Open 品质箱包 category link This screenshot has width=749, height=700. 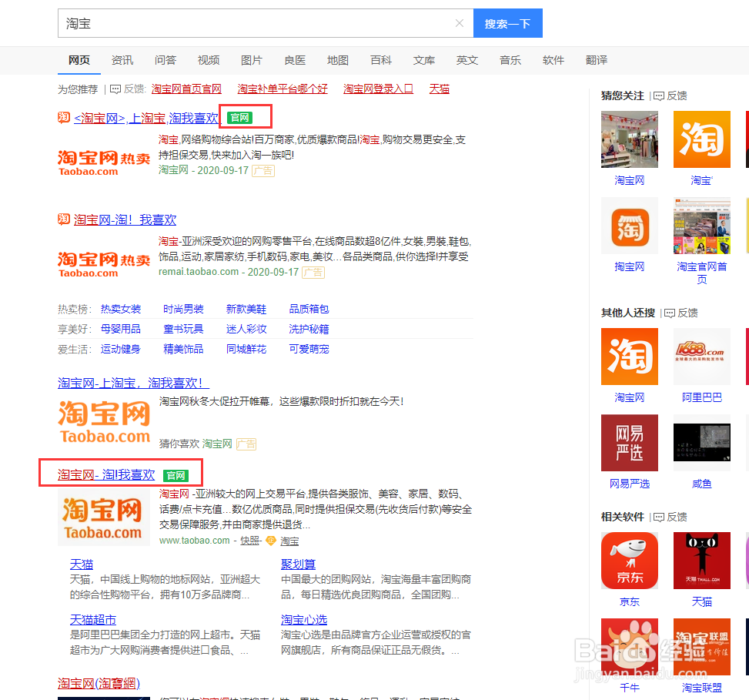coord(309,309)
